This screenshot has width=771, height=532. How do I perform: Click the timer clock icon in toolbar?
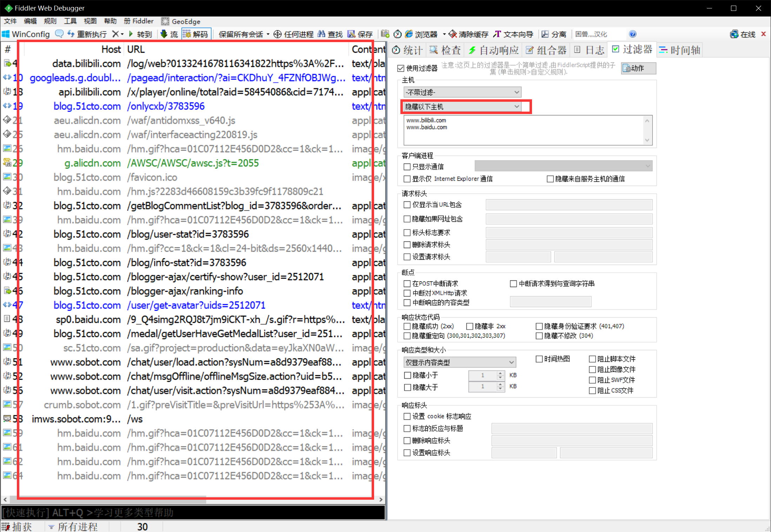click(x=397, y=34)
